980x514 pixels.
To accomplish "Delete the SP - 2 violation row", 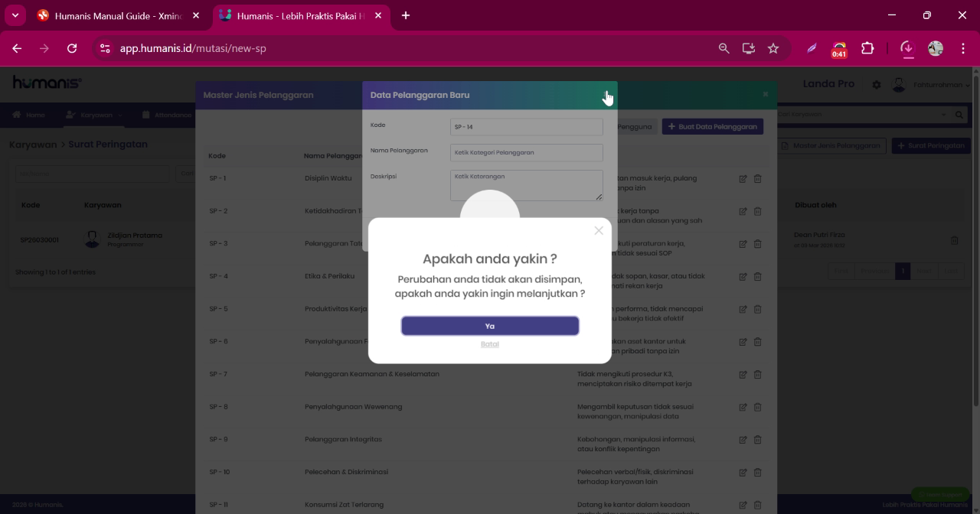I will (758, 211).
